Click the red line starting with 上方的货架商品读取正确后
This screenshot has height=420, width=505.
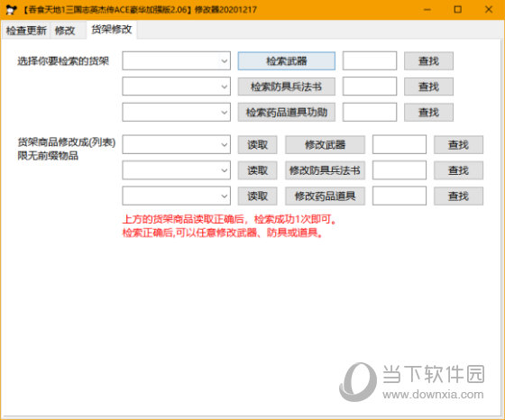pyautogui.click(x=230, y=220)
